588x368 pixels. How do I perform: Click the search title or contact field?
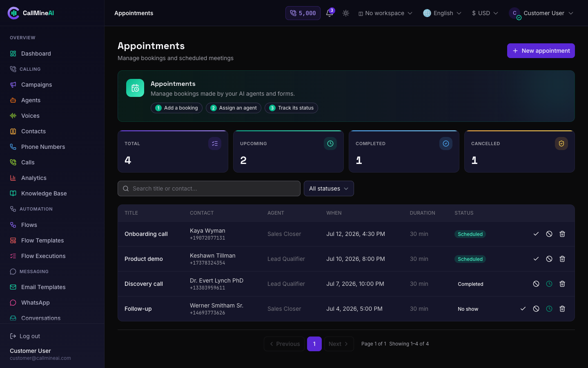point(209,188)
